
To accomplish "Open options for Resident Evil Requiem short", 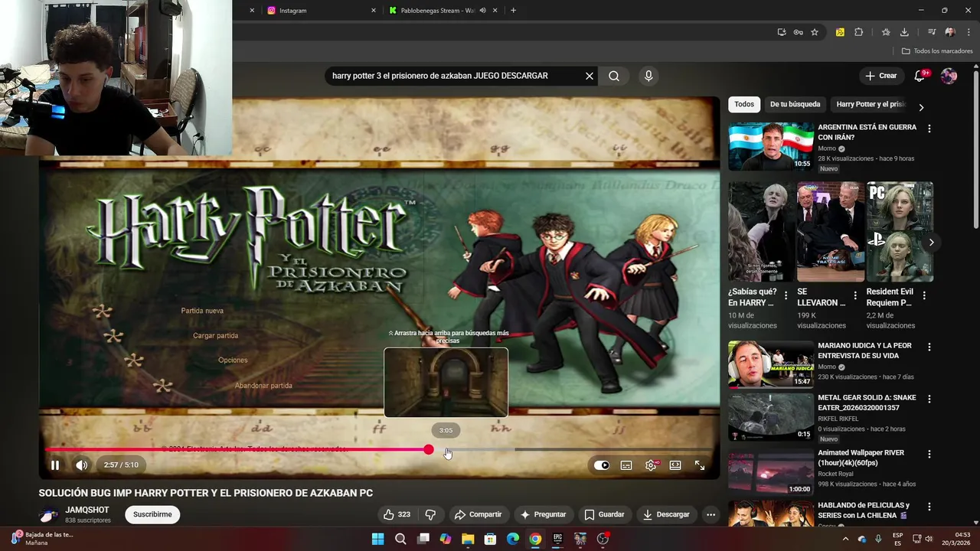I will (924, 295).
